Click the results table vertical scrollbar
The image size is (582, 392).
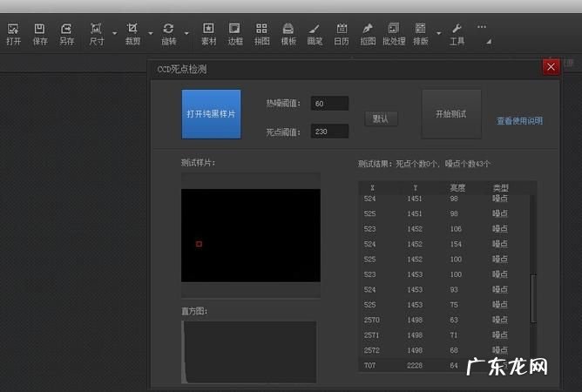[533, 296]
